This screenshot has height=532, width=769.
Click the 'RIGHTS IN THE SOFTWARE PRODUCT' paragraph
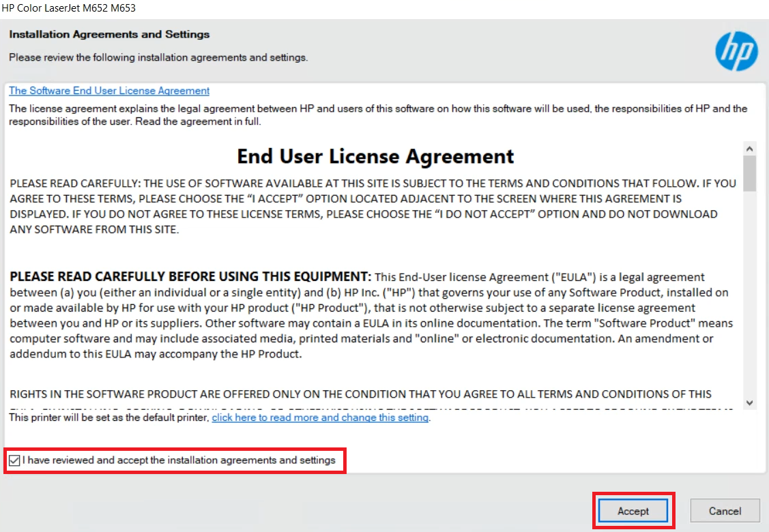(x=360, y=394)
